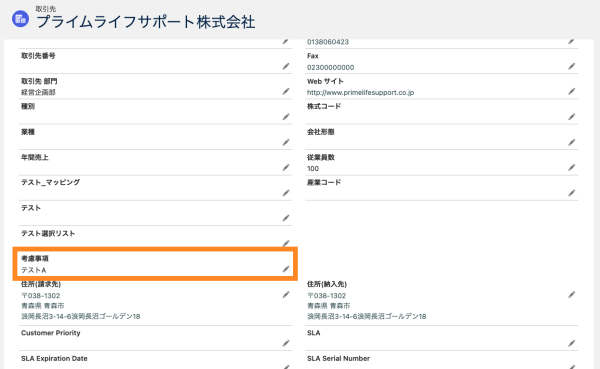Click the 取引先 label above the company name

[46, 9]
